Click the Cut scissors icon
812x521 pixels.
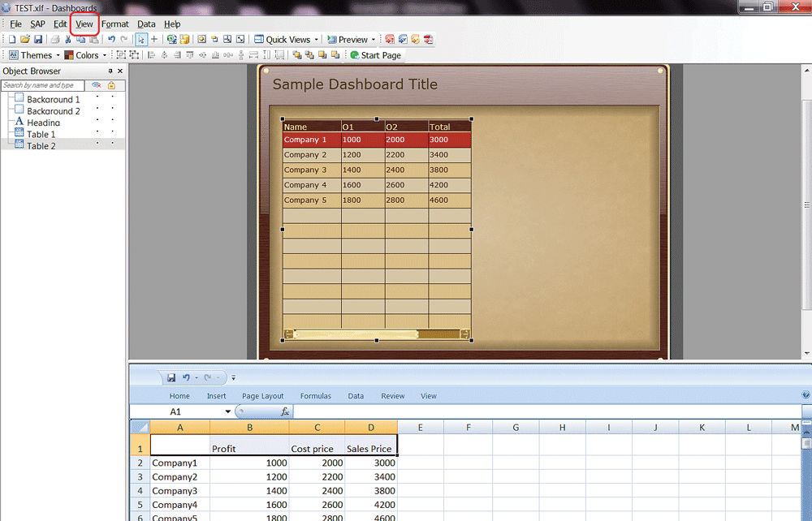[68, 40]
